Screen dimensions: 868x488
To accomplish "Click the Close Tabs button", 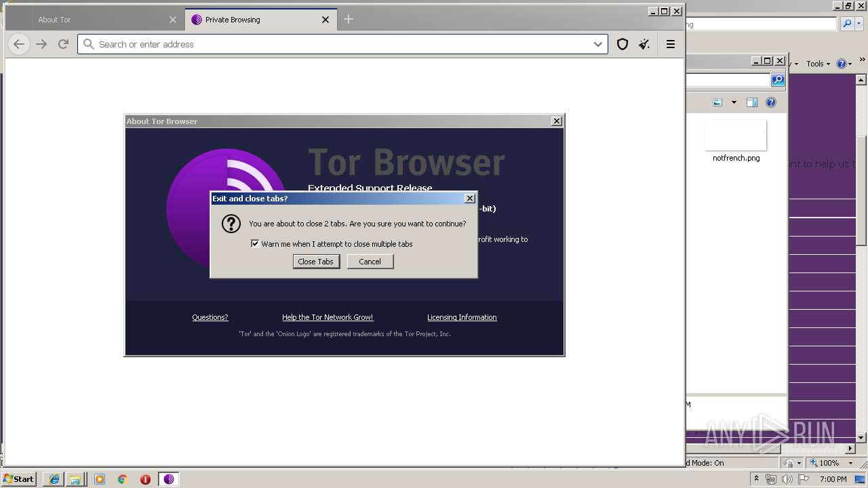I will click(x=316, y=262).
